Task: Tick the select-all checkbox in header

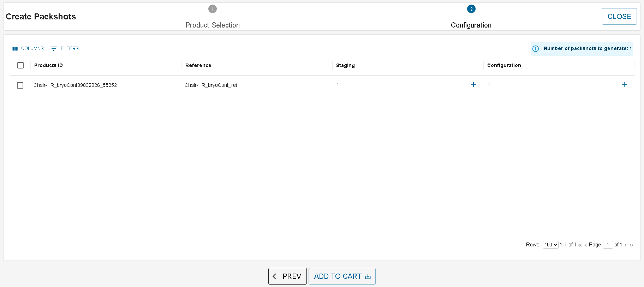Action: click(20, 65)
